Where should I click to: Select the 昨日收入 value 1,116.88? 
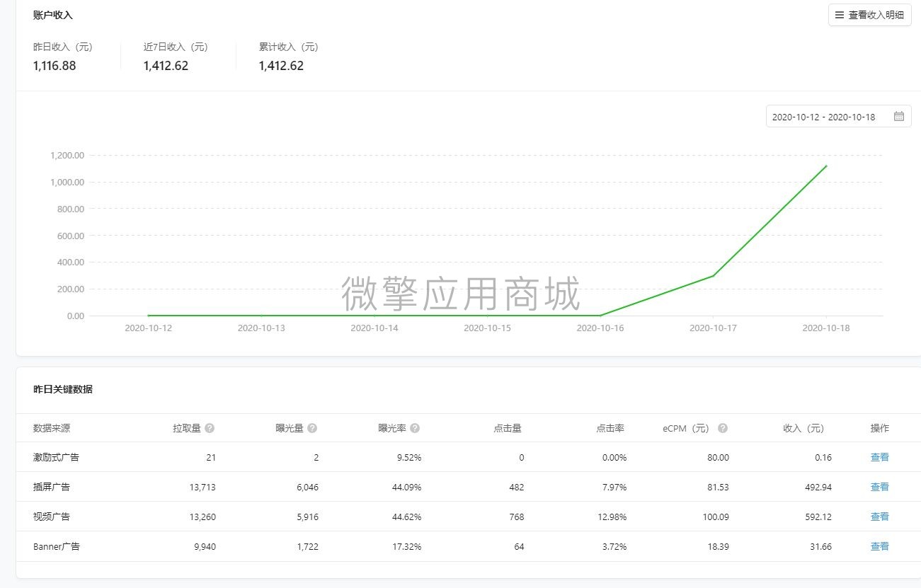point(55,66)
